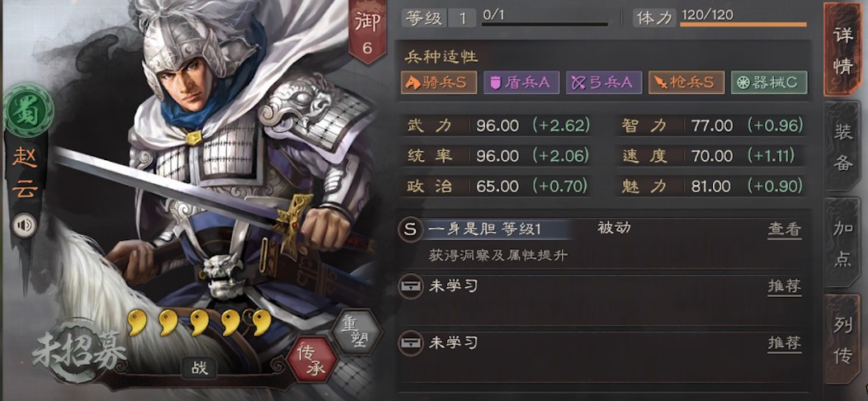Select the 盾兵A troop aptitude tag
Screen dimensions: 868x401
(x=521, y=82)
